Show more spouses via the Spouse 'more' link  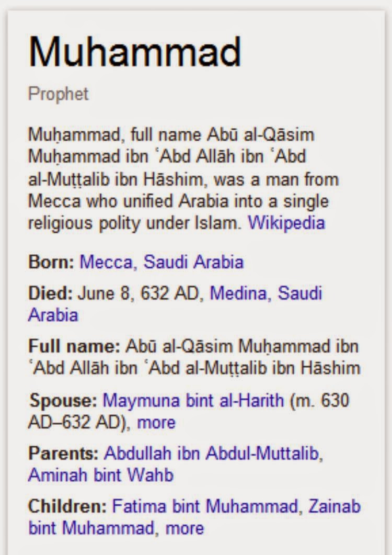156,422
